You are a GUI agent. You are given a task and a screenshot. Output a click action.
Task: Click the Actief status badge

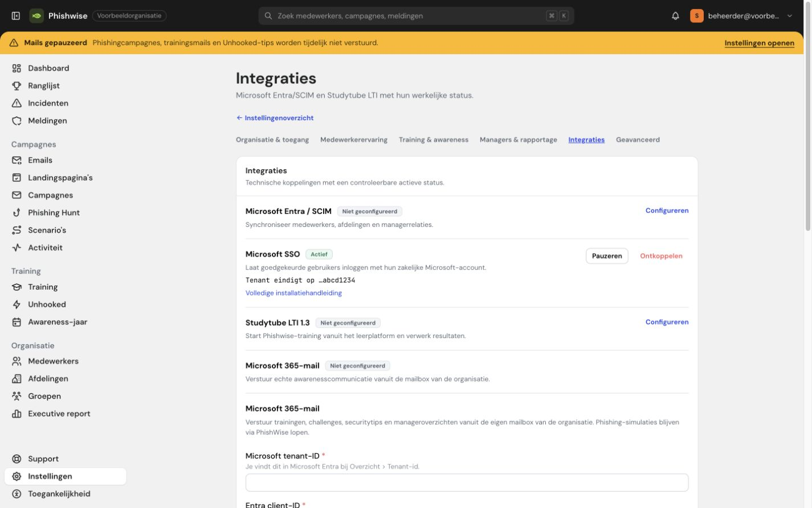[x=319, y=254]
